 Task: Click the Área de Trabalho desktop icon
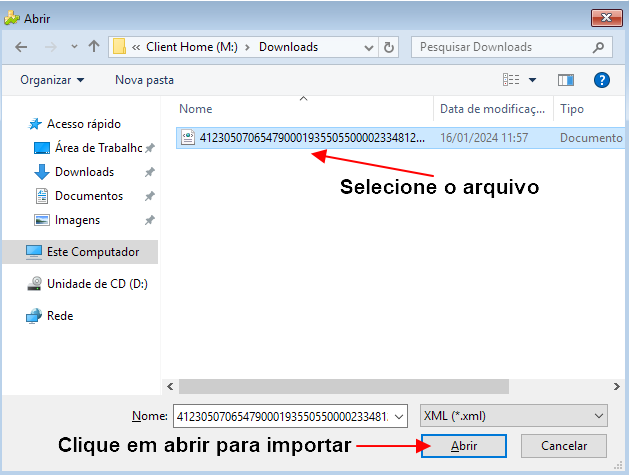[x=42, y=148]
